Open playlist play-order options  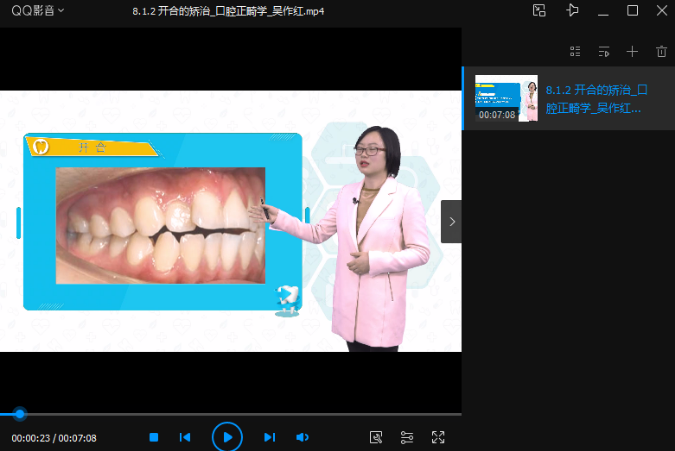(604, 51)
